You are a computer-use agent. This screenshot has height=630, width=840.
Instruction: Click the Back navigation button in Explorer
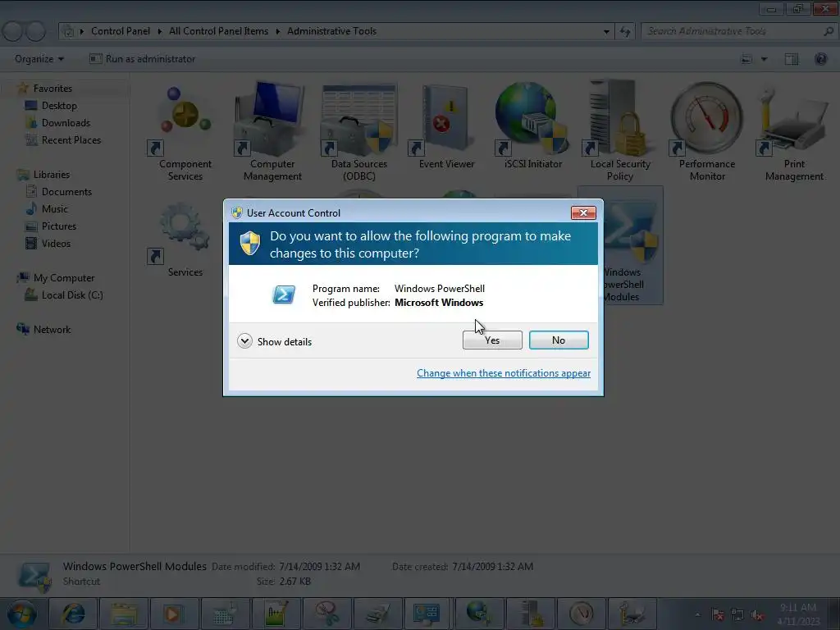[13, 31]
